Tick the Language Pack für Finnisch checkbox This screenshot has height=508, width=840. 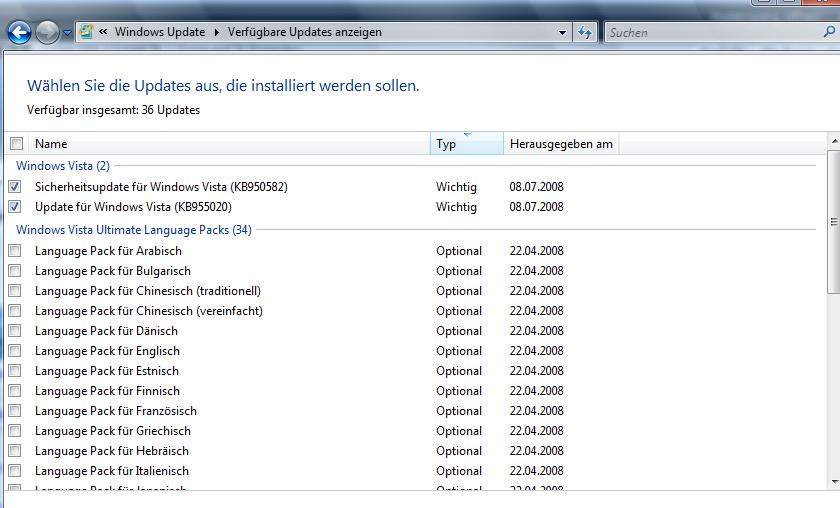pos(14,391)
